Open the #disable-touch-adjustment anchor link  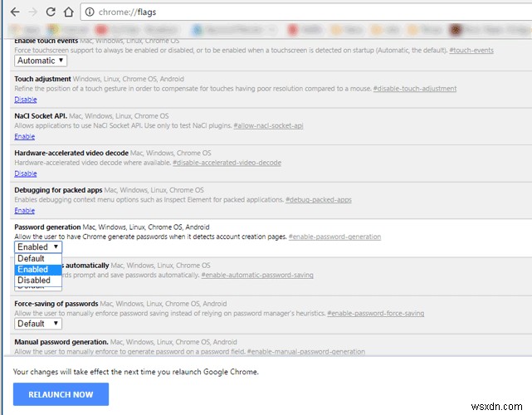(415, 89)
